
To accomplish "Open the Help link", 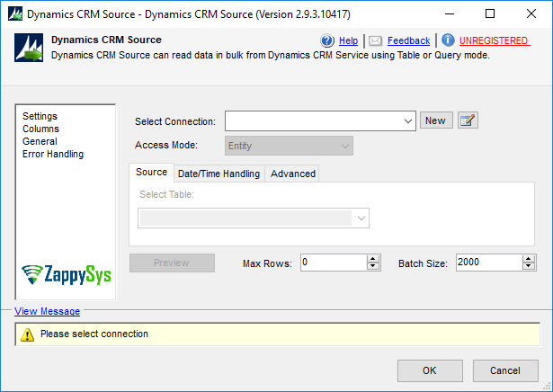I will tap(348, 40).
